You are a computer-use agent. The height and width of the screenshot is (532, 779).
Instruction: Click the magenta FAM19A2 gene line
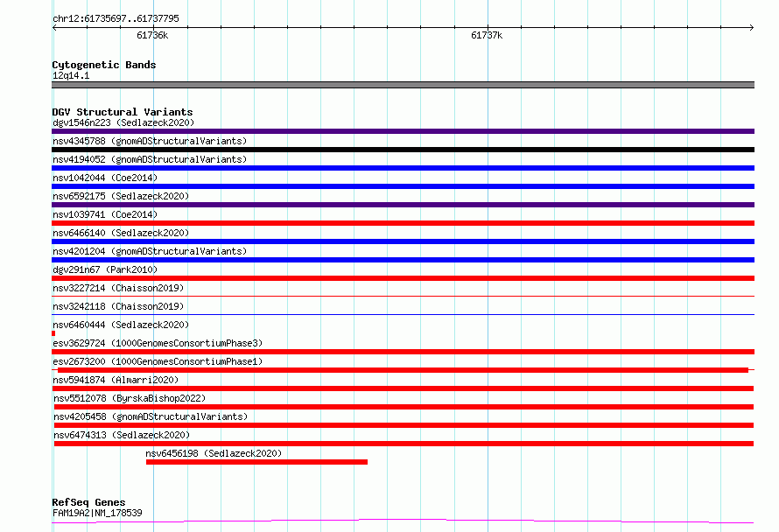403,521
